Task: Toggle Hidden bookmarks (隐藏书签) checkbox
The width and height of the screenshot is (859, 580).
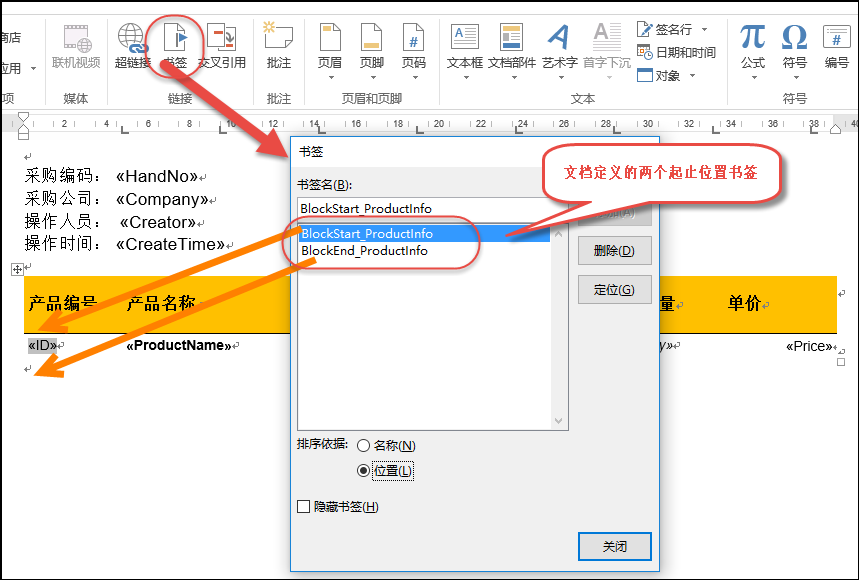Action: point(303,507)
